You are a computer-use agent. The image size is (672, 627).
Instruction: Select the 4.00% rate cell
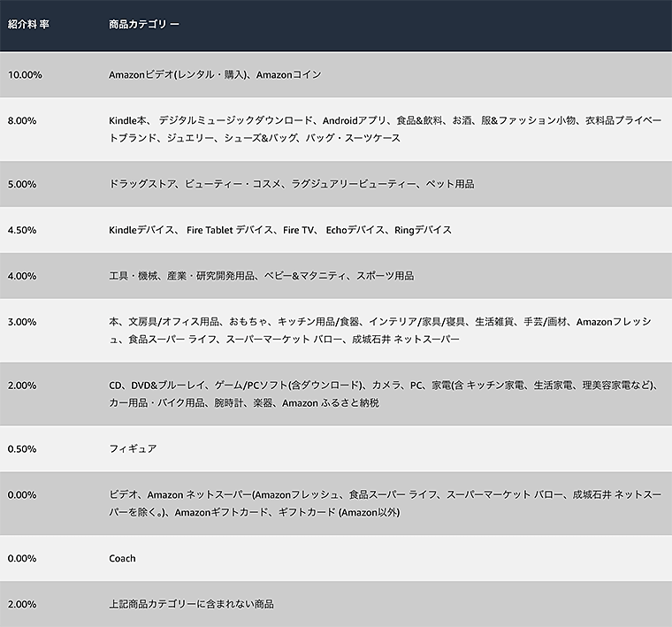22,276
